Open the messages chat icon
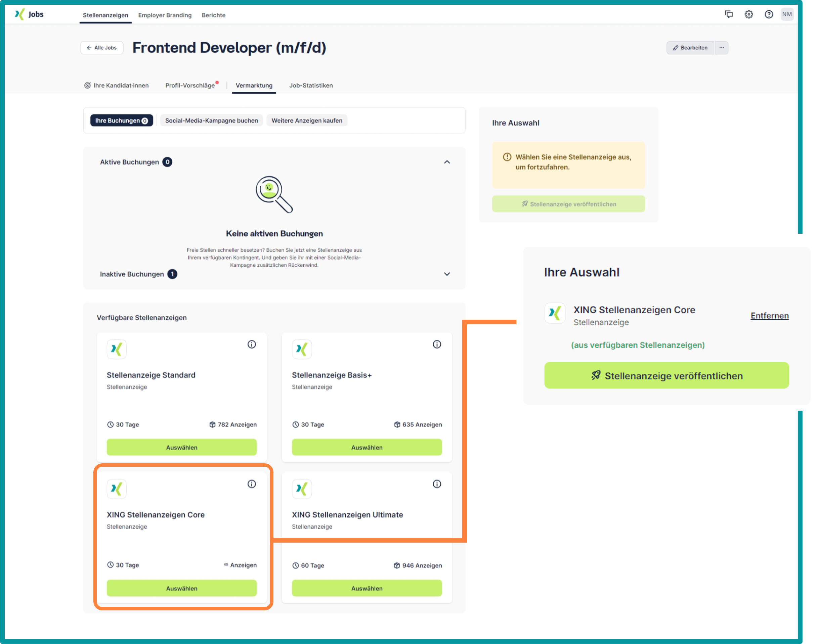This screenshot has height=644, width=818. click(729, 14)
